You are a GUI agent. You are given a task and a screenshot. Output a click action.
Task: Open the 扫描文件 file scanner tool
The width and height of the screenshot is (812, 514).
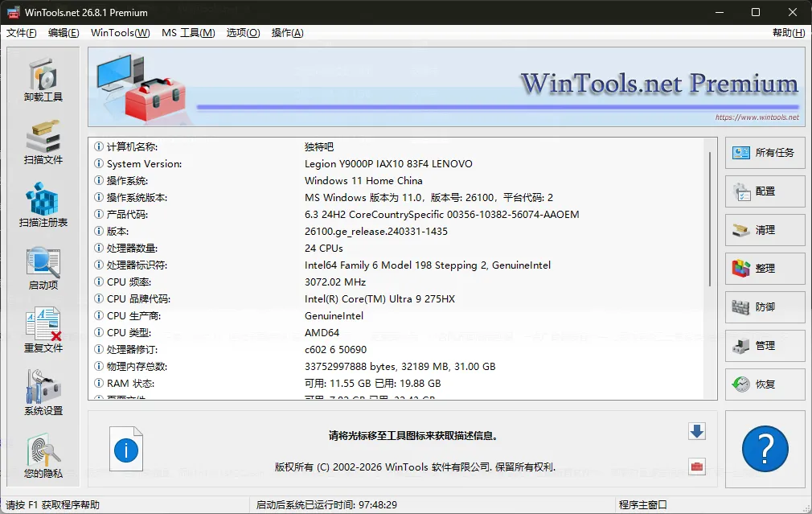point(43,142)
